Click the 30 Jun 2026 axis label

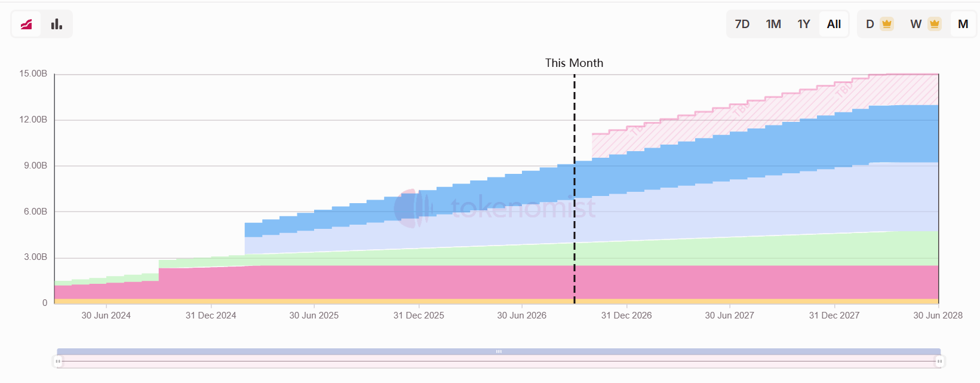(x=522, y=315)
